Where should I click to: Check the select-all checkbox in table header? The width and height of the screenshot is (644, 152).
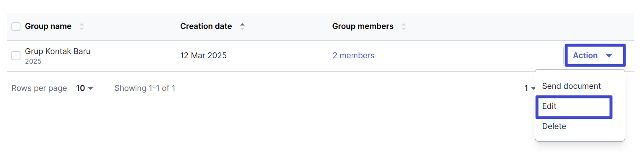point(16,27)
